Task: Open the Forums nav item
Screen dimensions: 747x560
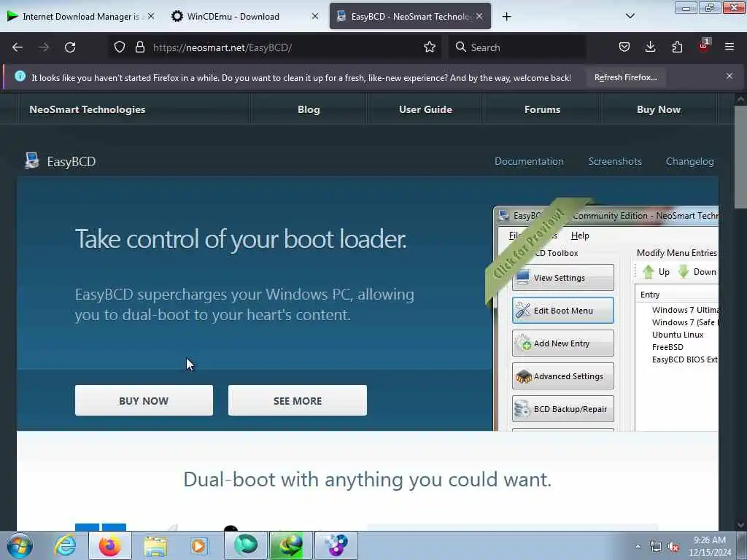Action: [542, 109]
